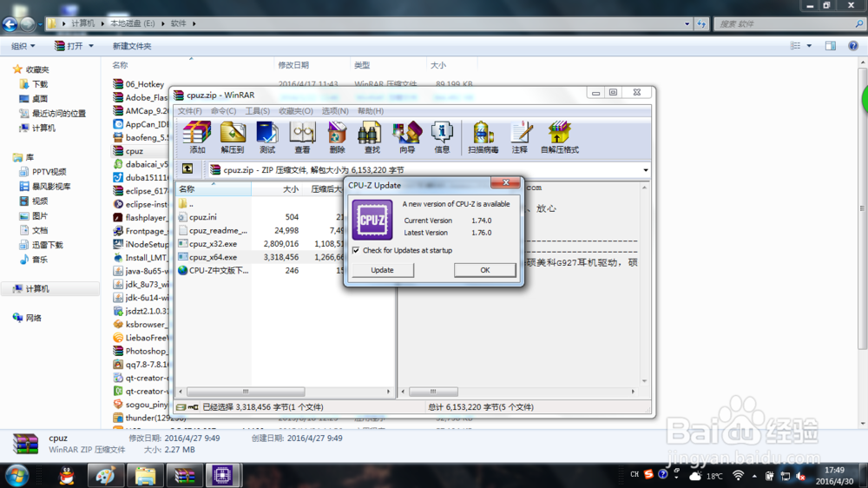This screenshot has width=868, height=488.
Task: Open the WinRAR 收藏夹(O) menu
Action: (296, 111)
